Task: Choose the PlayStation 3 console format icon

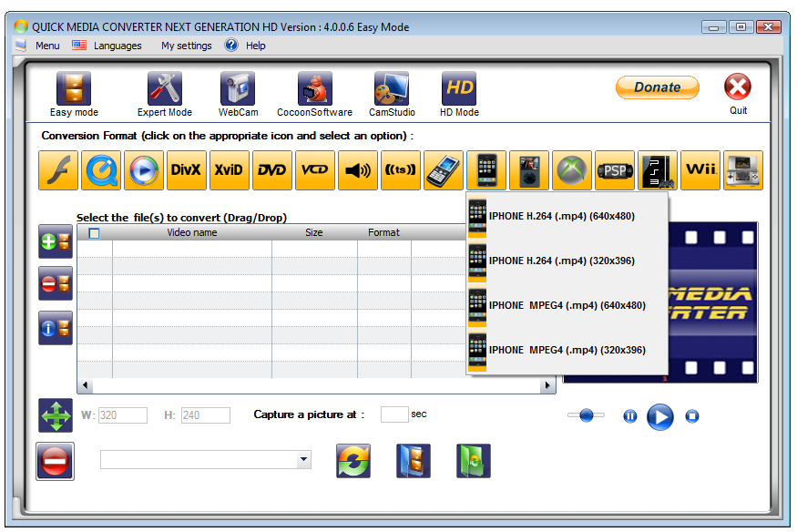Action: 658,170
